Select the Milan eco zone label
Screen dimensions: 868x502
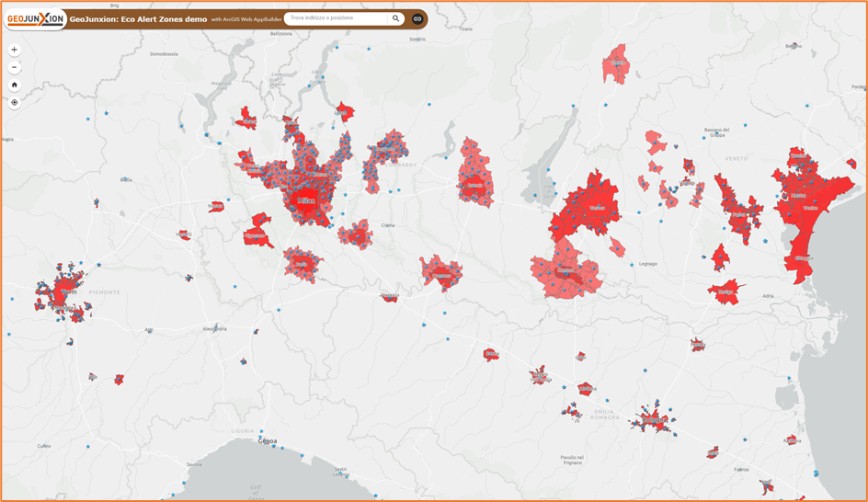[x=305, y=200]
